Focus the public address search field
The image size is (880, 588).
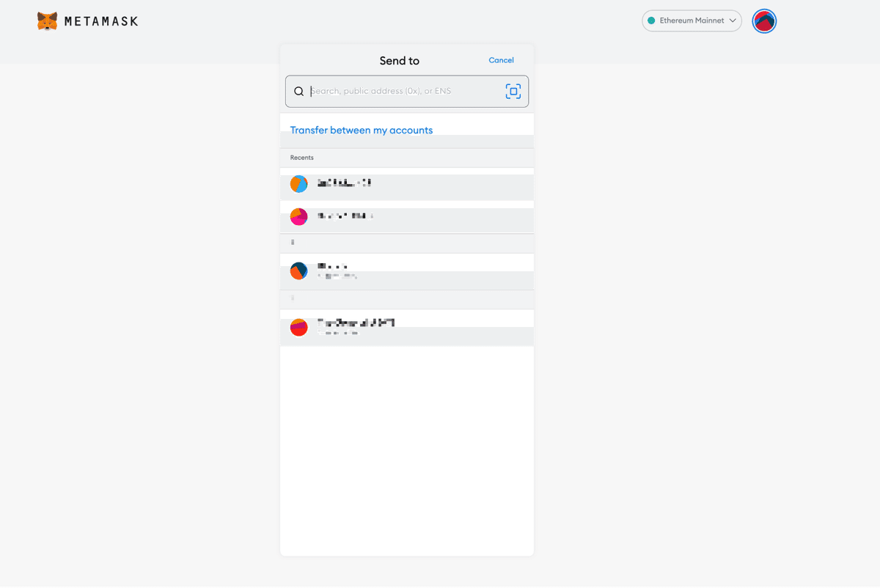tap(403, 92)
